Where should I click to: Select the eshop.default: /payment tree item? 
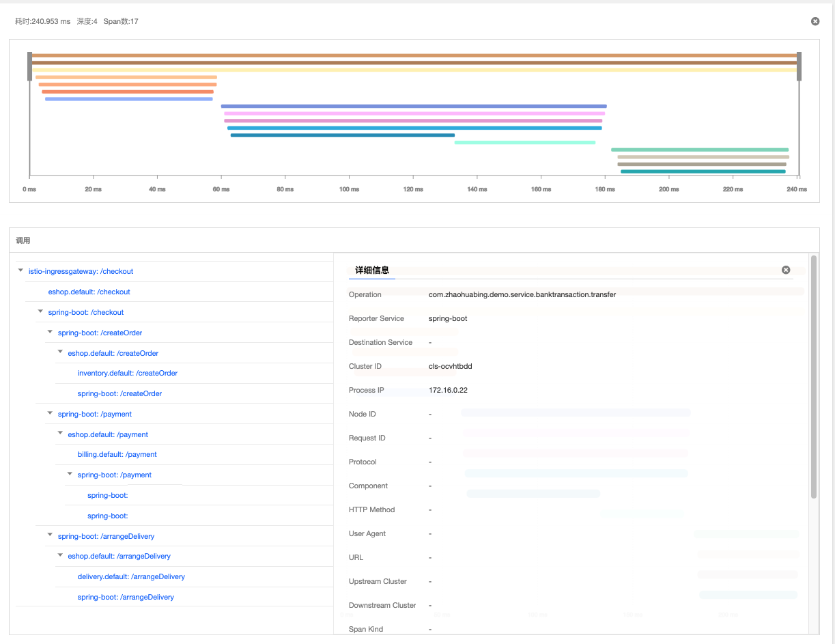(x=107, y=434)
